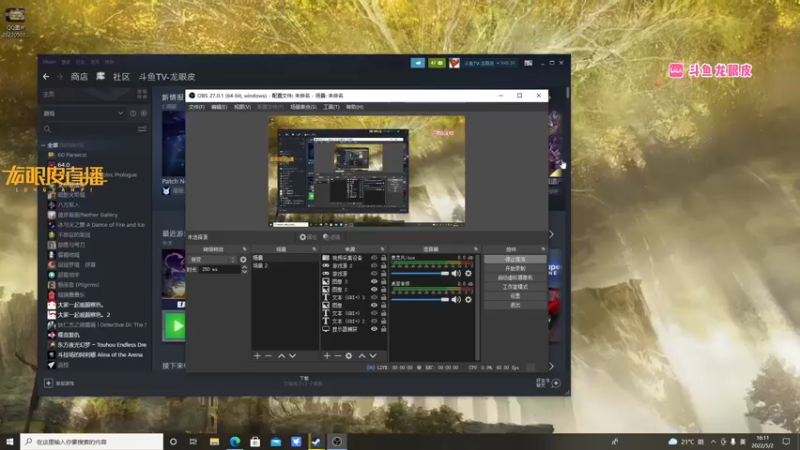Add a new source with the Sources plus icon
The image size is (800, 450).
[x=327, y=356]
